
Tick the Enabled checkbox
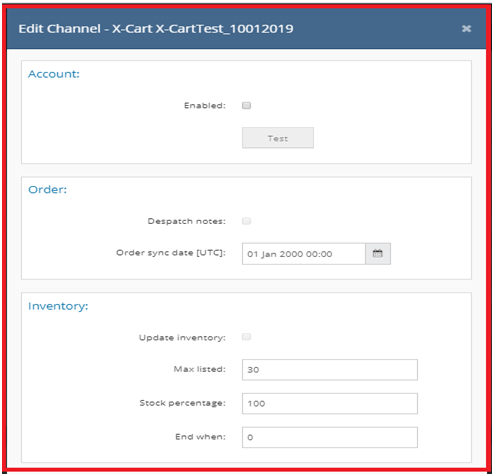click(246, 106)
